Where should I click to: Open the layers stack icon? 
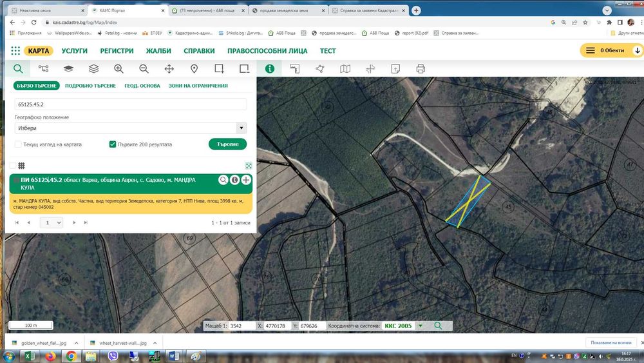coord(93,68)
